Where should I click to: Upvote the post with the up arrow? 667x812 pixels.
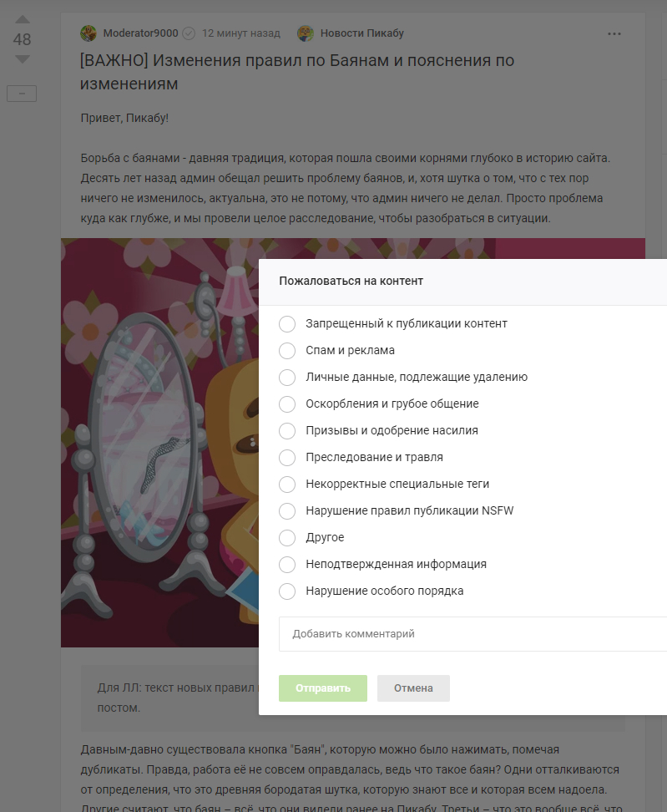tap(23, 19)
